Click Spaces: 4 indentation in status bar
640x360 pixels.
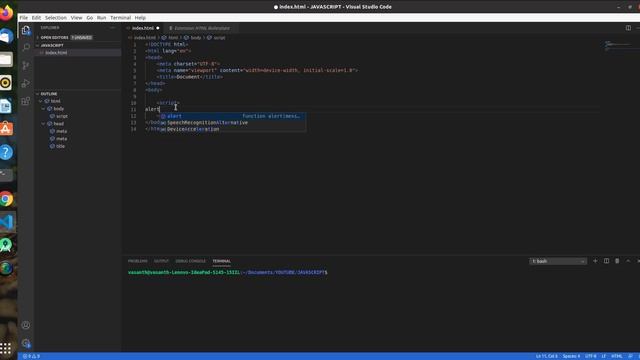pyautogui.click(x=571, y=356)
